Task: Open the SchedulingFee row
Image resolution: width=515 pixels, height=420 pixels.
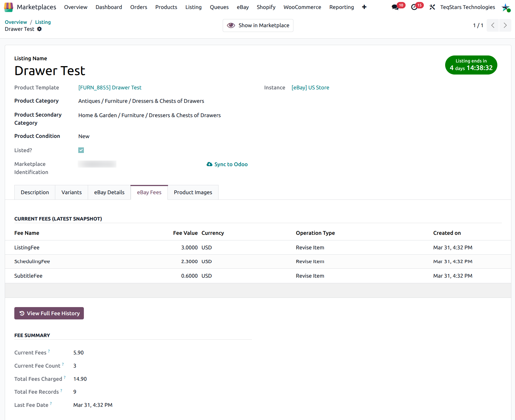Action: tap(258, 261)
